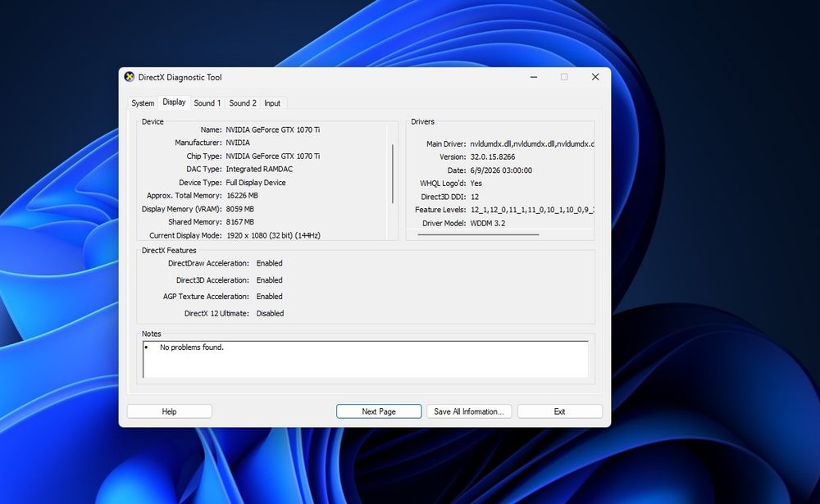The height and width of the screenshot is (504, 820).
Task: Click the WHQL Logo'd Yes value
Action: click(476, 184)
